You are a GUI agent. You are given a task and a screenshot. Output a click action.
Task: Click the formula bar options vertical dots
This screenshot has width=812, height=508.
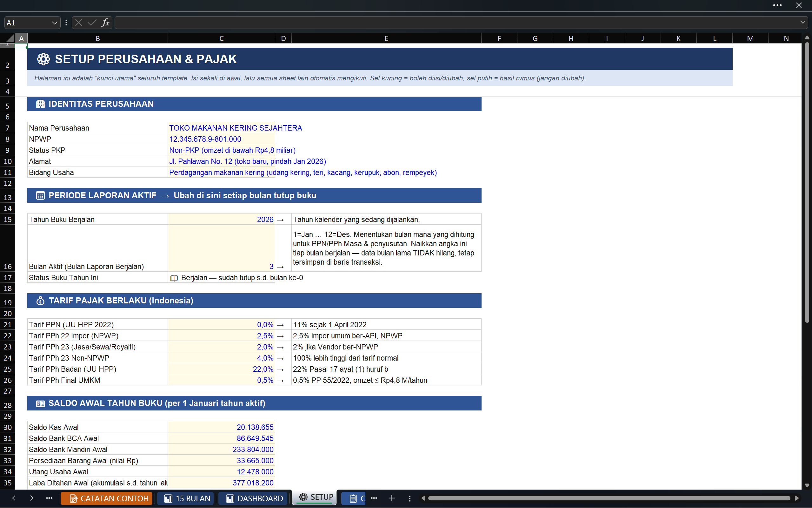66,23
